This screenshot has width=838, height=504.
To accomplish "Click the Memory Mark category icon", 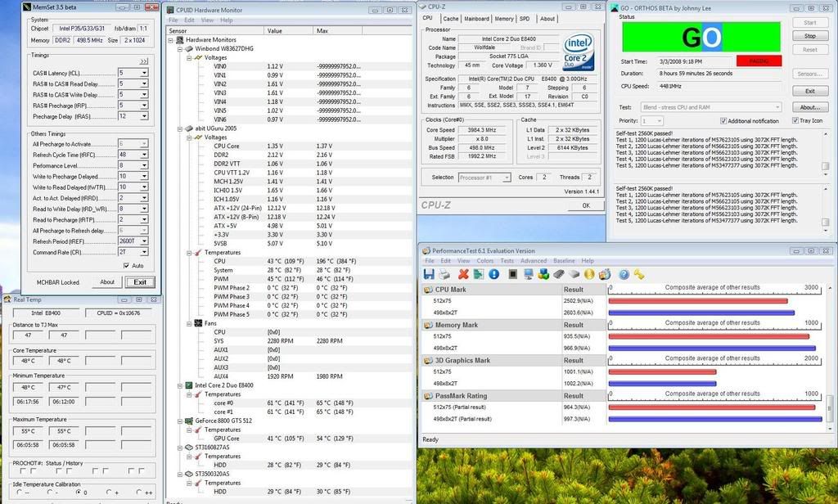I will point(428,325).
